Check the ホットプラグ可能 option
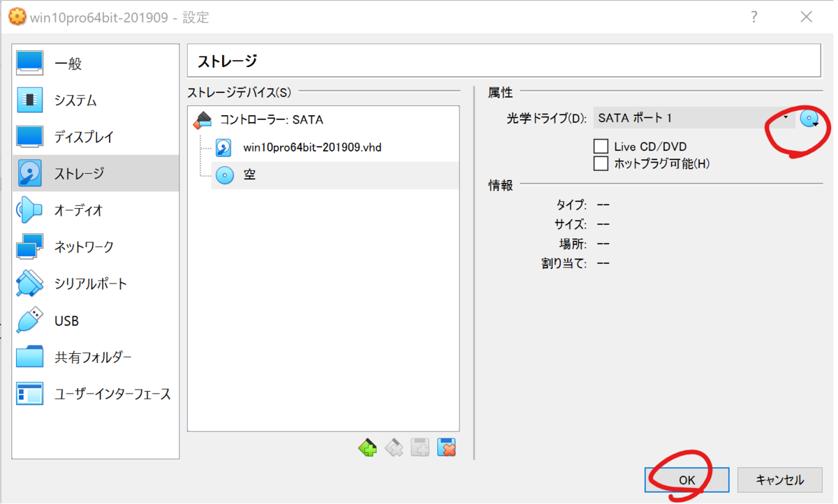The width and height of the screenshot is (838, 504). (601, 163)
